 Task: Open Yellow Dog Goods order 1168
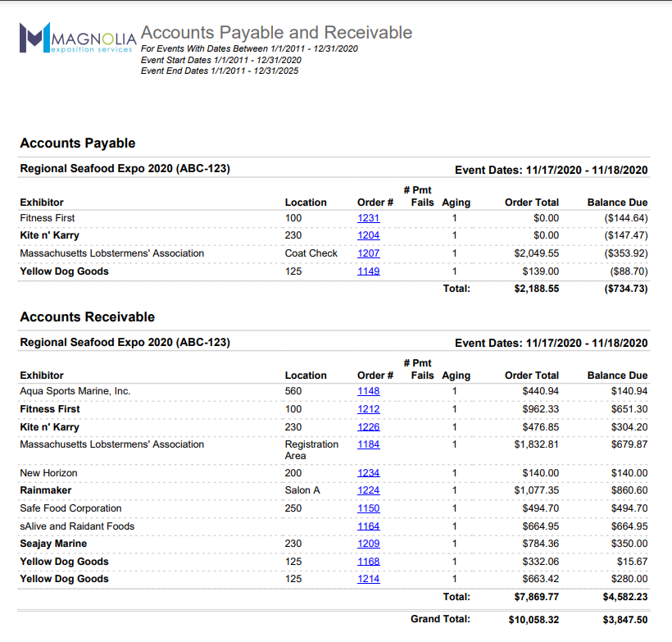click(368, 562)
